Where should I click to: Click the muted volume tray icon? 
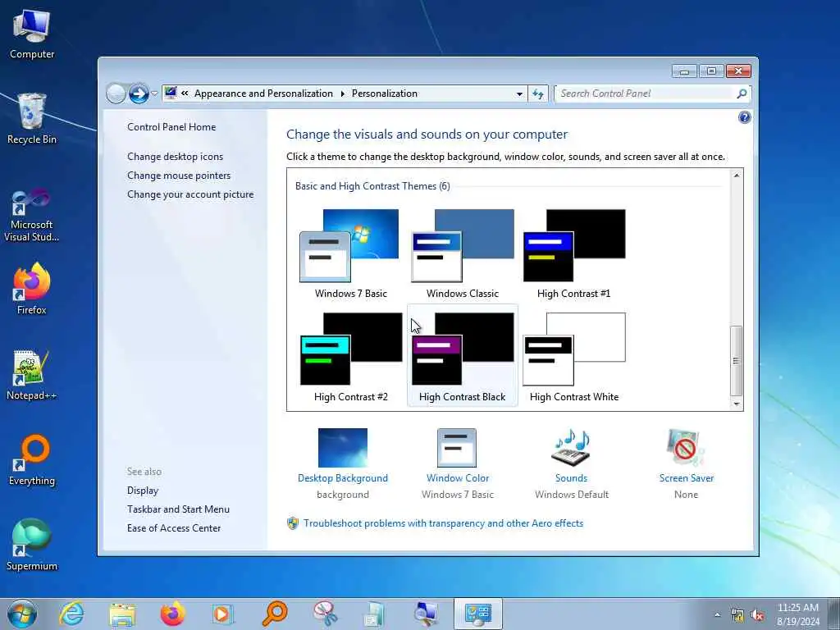click(757, 615)
